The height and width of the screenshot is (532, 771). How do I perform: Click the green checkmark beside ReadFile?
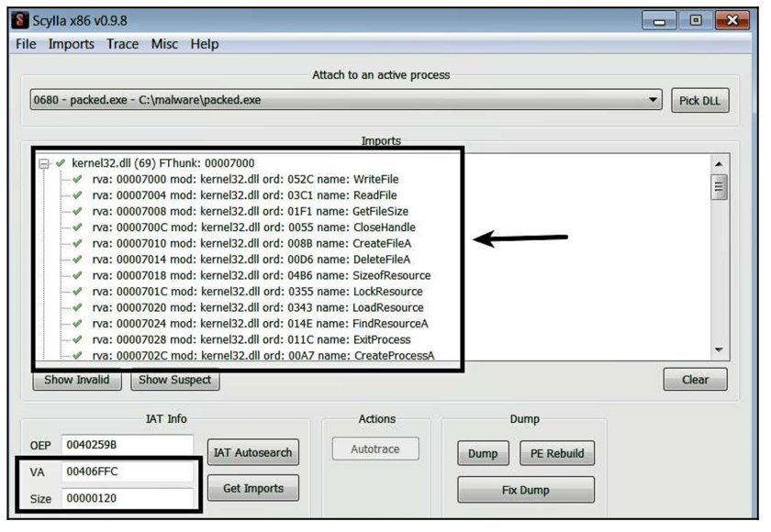(x=77, y=195)
